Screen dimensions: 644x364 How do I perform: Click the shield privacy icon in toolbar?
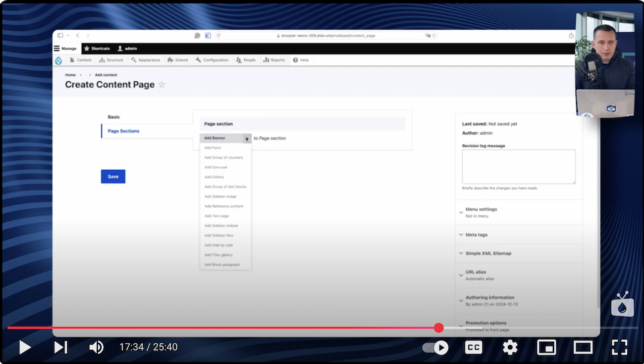pyautogui.click(x=219, y=36)
